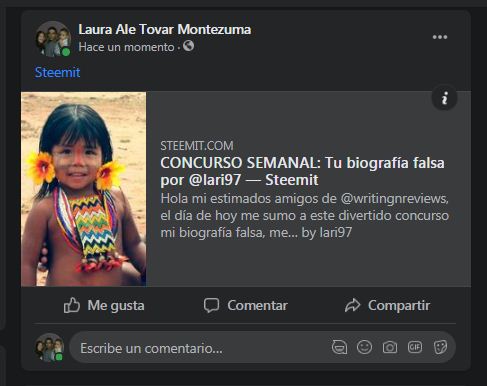The height and width of the screenshot is (386, 487).
Task: Click the 'Hace un momento' timestamp
Action: (x=126, y=47)
